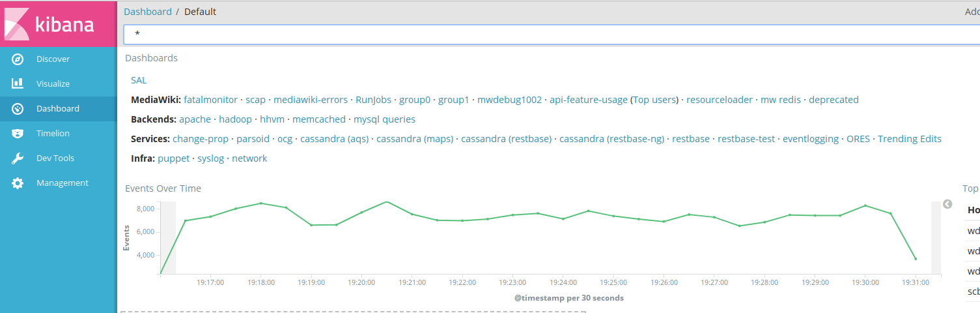Open ORES dashboard link

(x=858, y=139)
